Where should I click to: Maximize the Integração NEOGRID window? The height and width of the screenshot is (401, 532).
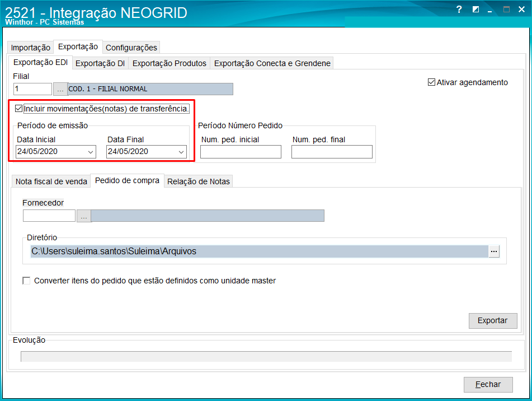click(506, 10)
